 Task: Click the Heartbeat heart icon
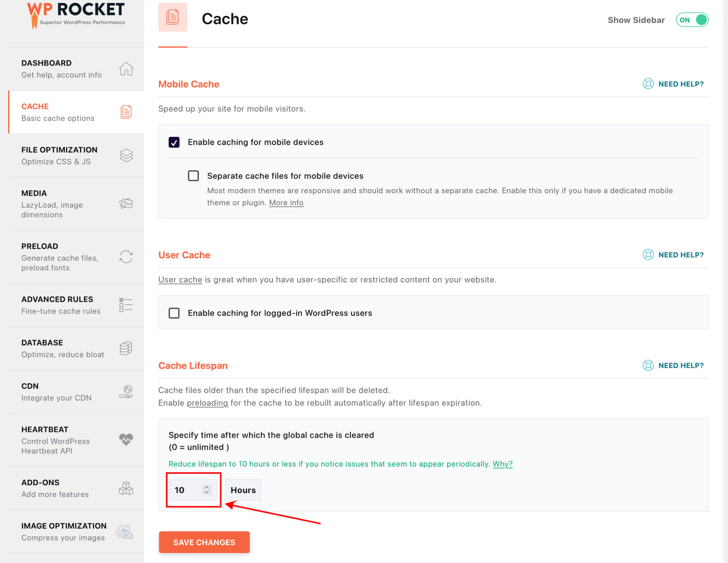126,440
